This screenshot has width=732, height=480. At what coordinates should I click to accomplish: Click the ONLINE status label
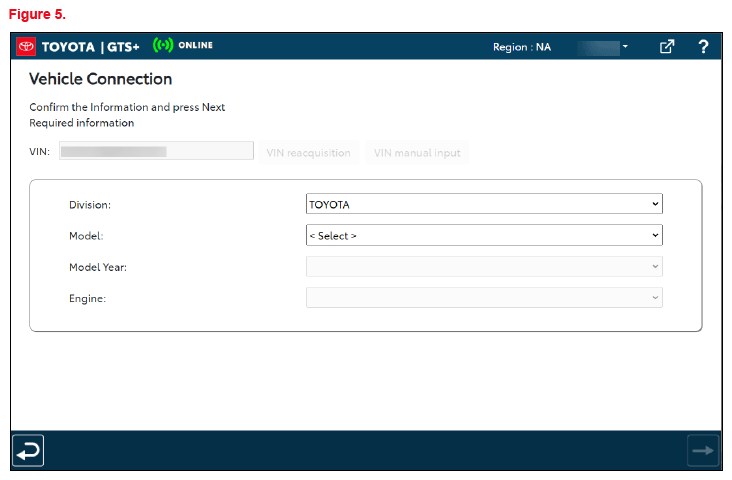coord(196,45)
